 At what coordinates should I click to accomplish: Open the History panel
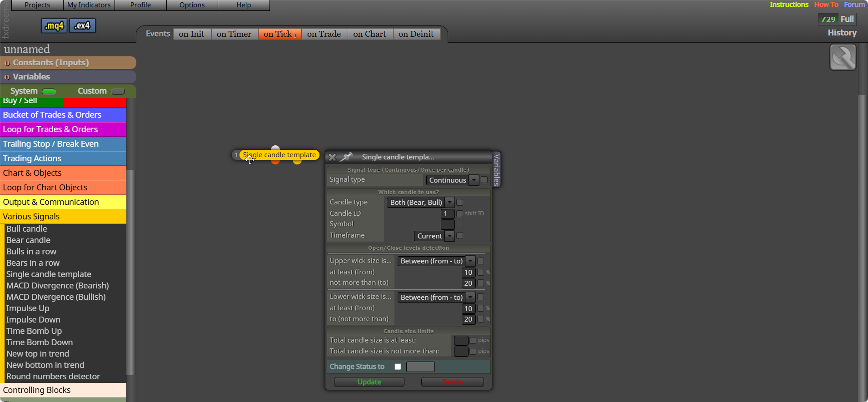842,33
